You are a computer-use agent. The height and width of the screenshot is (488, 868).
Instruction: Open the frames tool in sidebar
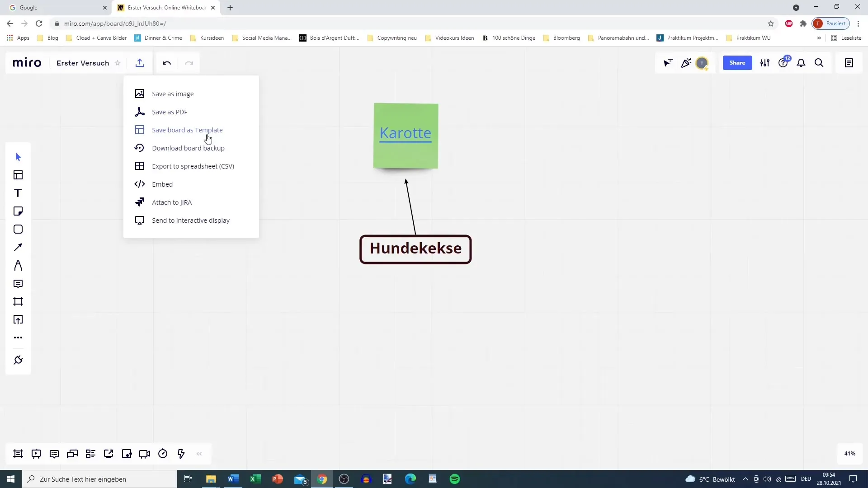(x=18, y=301)
